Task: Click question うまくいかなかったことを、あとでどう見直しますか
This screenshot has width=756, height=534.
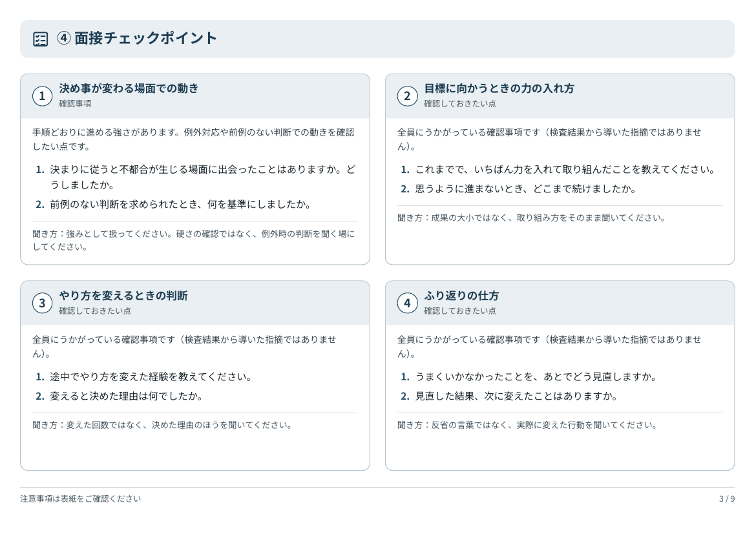Action: pos(536,377)
